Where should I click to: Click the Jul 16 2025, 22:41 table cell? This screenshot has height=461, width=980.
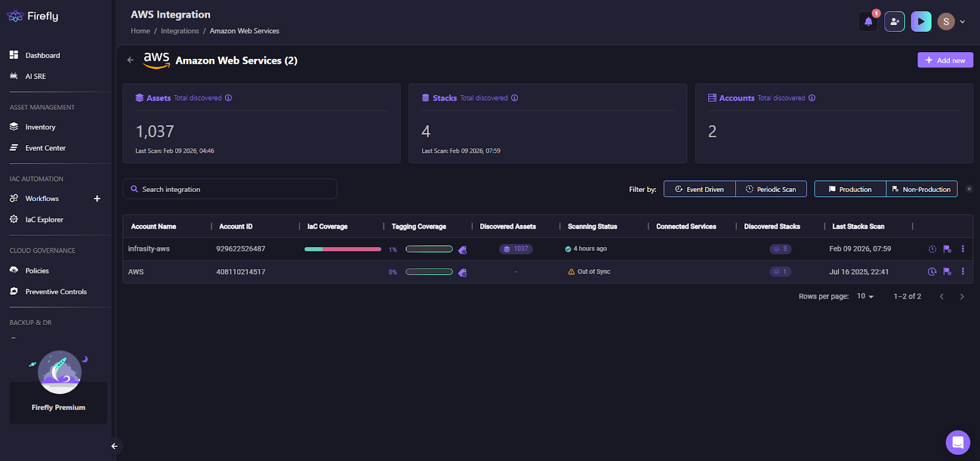click(859, 272)
